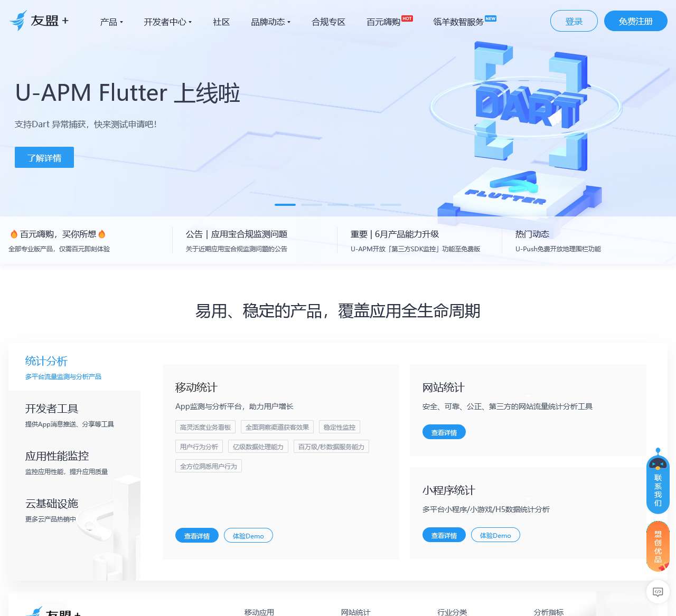This screenshot has height=616, width=676.
Task: Click the 移动统计 card title
Action: click(x=196, y=387)
